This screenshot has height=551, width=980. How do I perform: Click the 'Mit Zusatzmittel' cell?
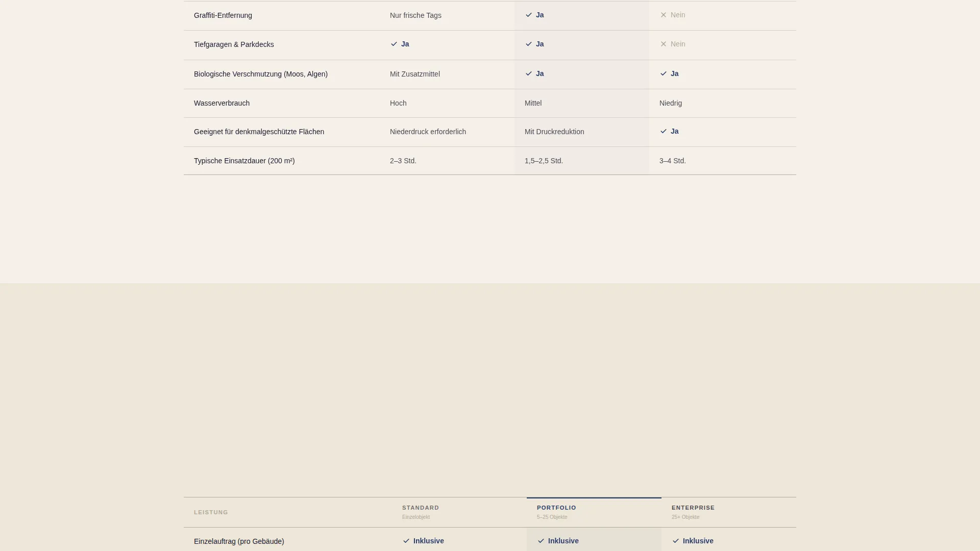(415, 74)
